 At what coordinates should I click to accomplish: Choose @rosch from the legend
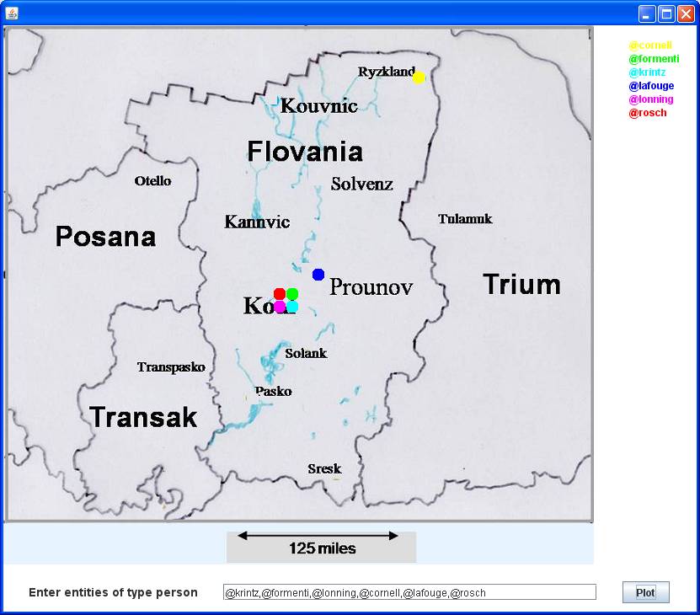[x=648, y=113]
